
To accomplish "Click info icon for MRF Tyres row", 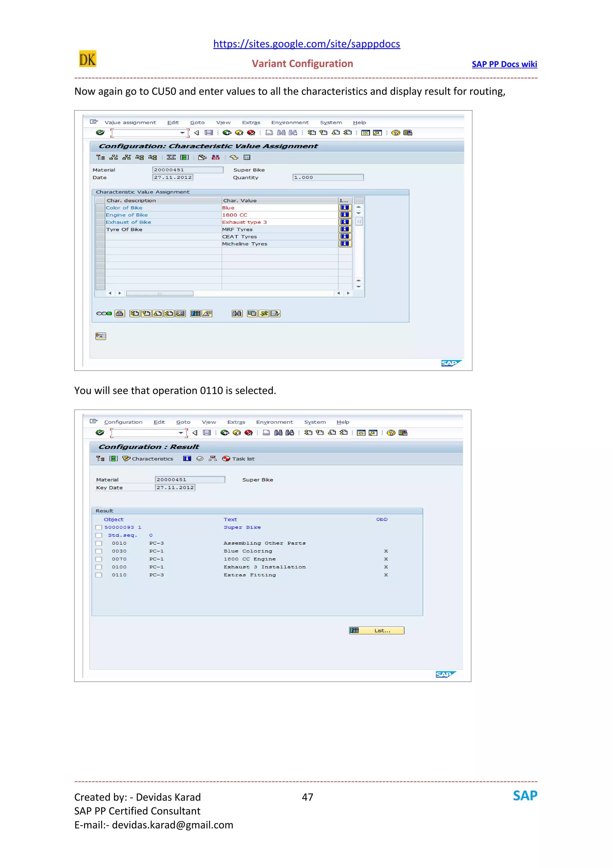I will (x=345, y=229).
